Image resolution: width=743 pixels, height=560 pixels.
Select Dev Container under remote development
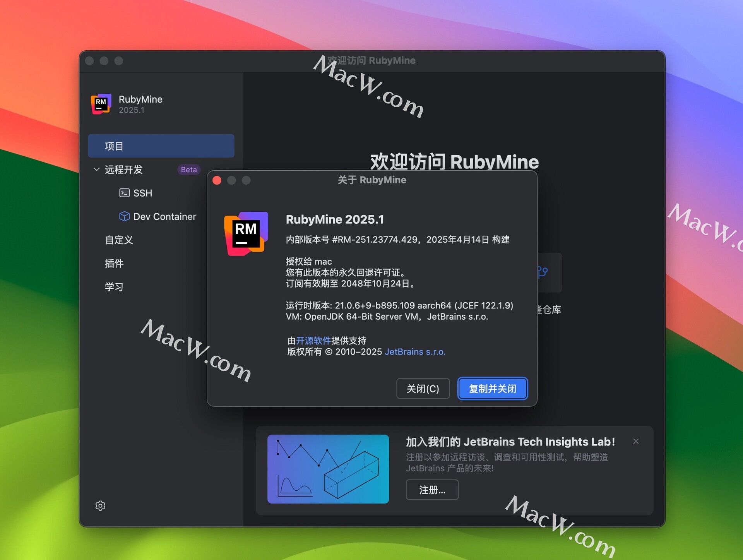click(x=164, y=216)
